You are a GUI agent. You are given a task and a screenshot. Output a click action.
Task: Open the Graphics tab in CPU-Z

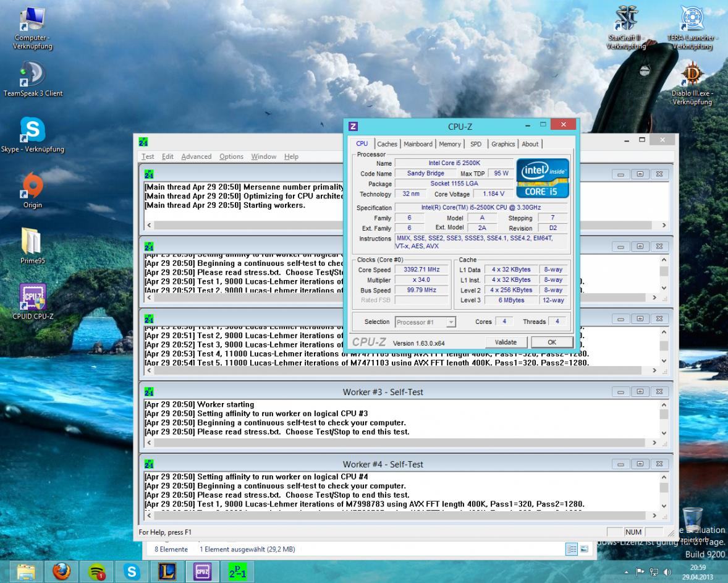point(503,144)
